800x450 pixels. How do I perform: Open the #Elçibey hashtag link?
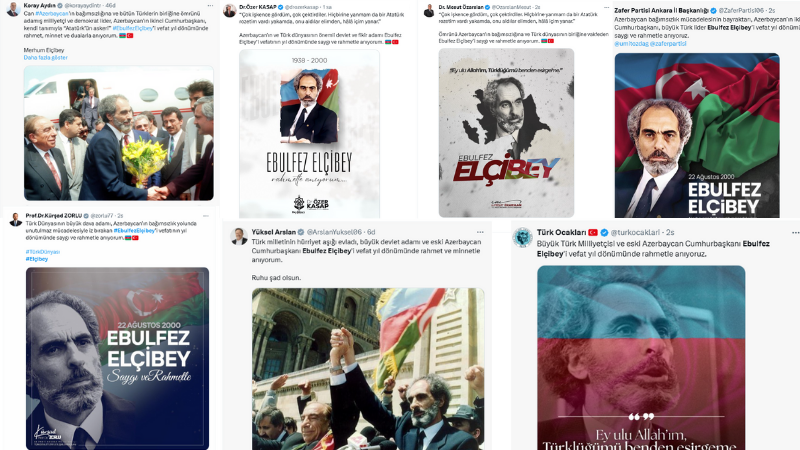point(37,259)
